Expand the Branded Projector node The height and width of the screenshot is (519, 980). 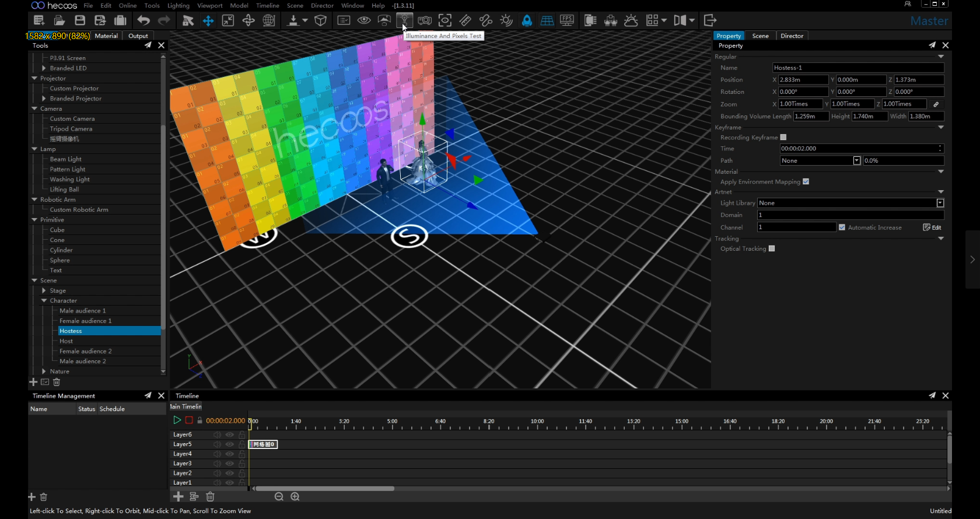44,99
